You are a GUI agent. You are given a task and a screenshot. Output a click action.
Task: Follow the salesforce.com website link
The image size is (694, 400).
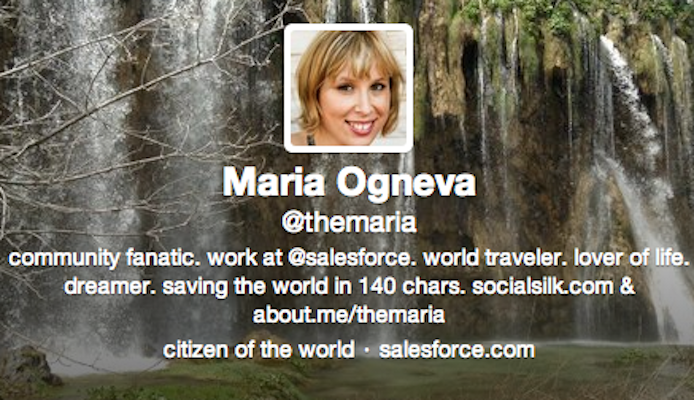(457, 350)
